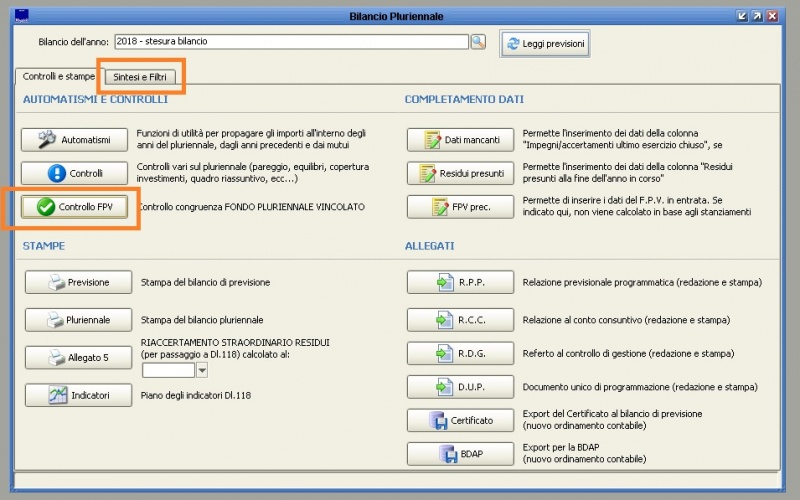Click the notepad pencil icon on Dati mancanti
Viewport: 800px width, 500px height.
pyautogui.click(x=432, y=140)
